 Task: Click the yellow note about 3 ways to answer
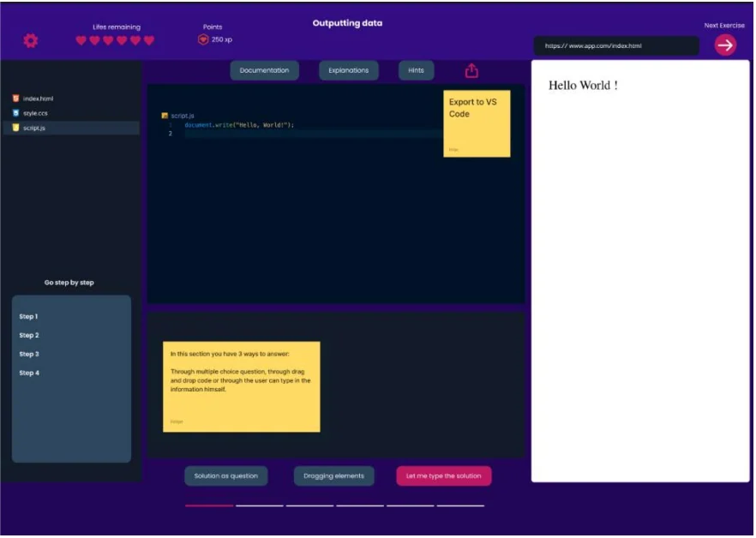[242, 386]
